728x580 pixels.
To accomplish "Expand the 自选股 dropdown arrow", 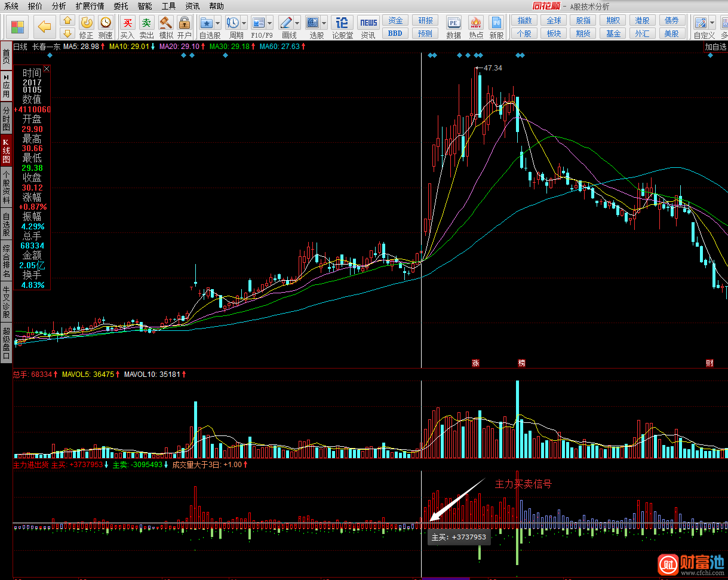I will (x=217, y=23).
